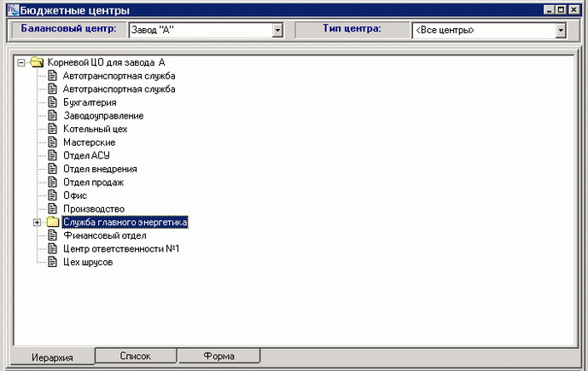
Task: Select the Мастерские tree item
Action: point(90,142)
